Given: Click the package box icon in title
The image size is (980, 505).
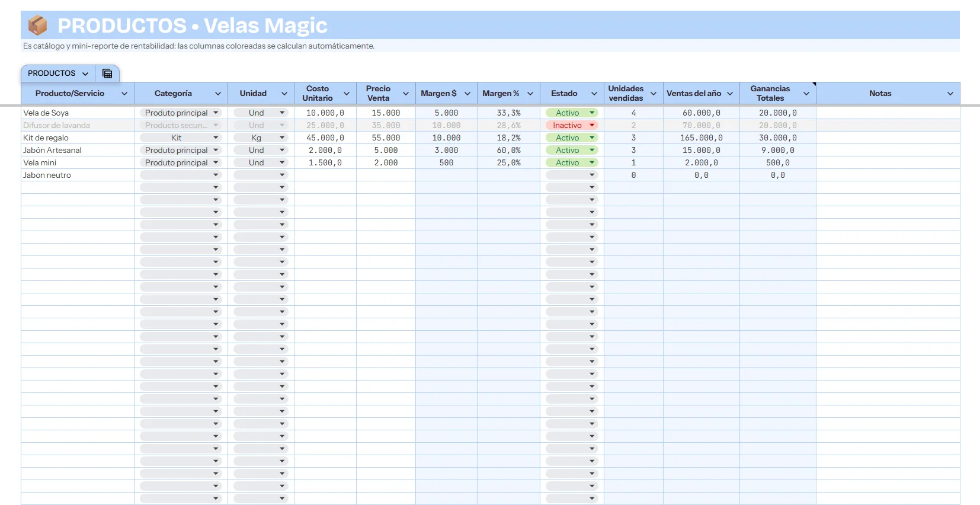Looking at the screenshot, I should click(x=38, y=25).
